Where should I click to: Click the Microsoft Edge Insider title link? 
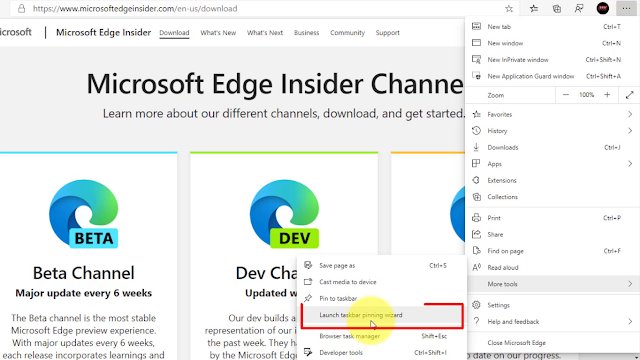click(104, 32)
